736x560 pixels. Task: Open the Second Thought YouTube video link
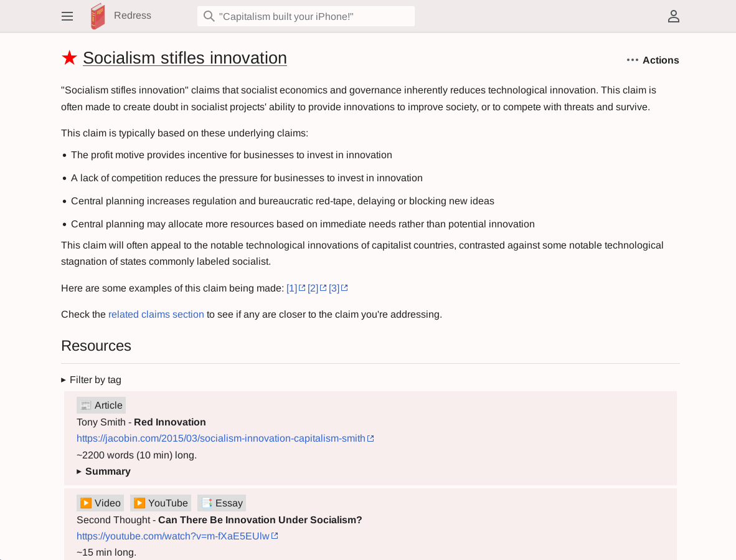point(173,536)
